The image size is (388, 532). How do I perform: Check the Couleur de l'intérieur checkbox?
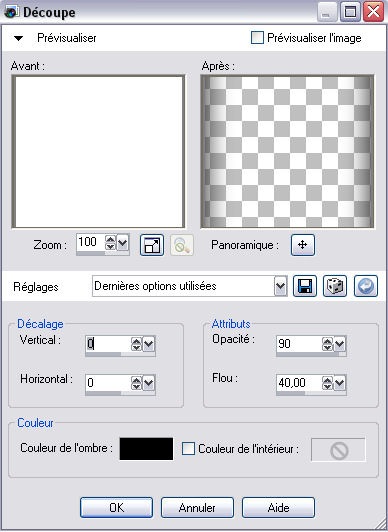(188, 449)
